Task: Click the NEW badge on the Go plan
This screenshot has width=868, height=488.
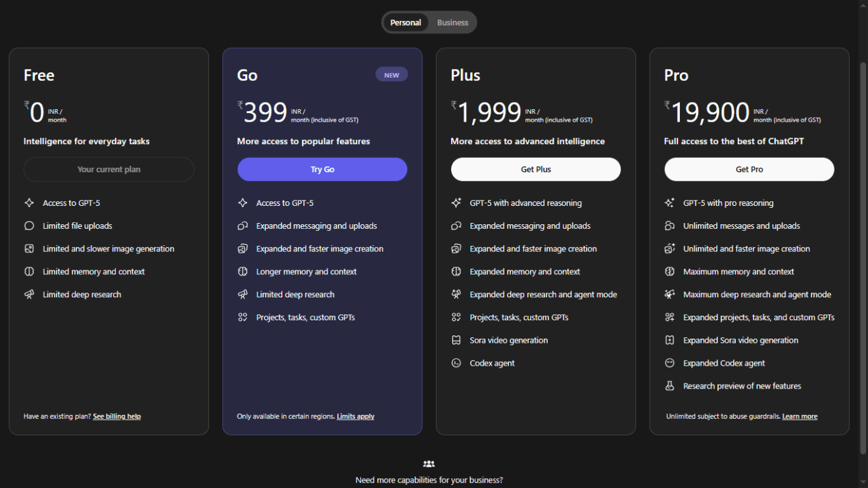Action: (x=391, y=74)
